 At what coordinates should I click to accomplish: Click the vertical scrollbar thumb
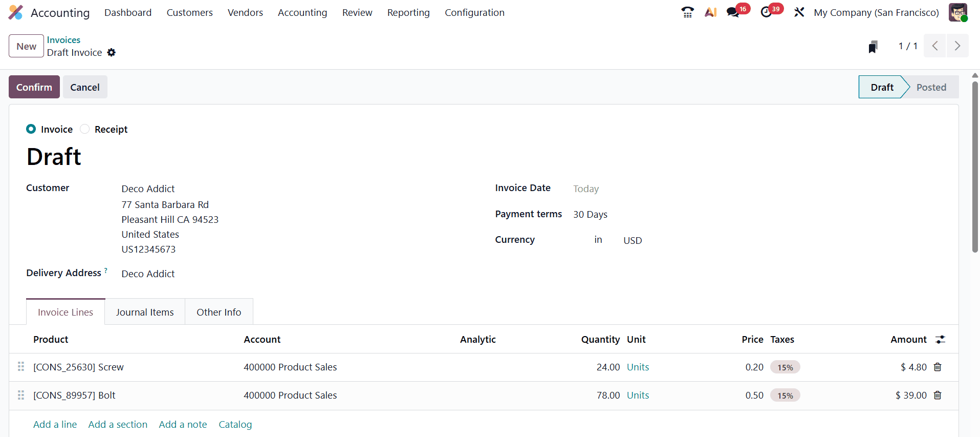(975, 167)
